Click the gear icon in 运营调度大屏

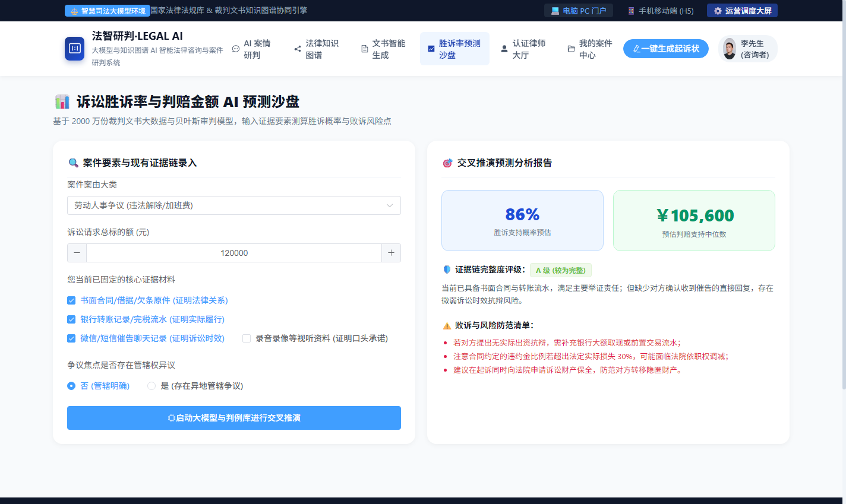click(718, 11)
